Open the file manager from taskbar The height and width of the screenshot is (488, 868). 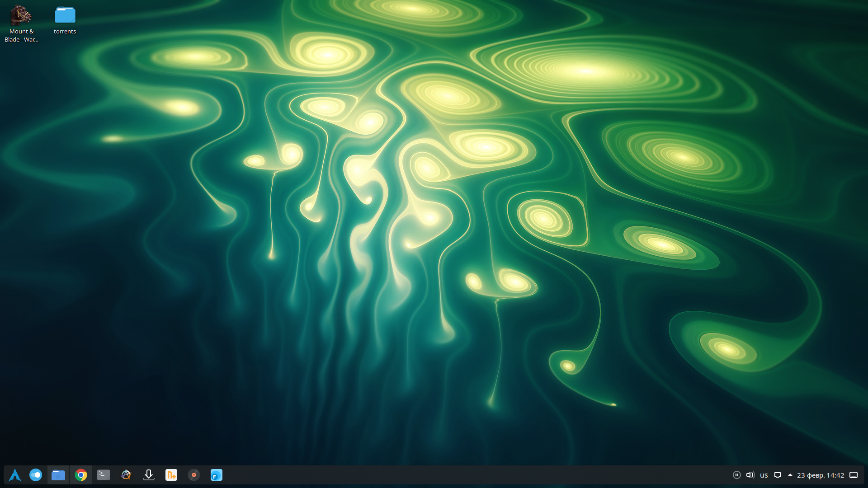click(x=58, y=475)
